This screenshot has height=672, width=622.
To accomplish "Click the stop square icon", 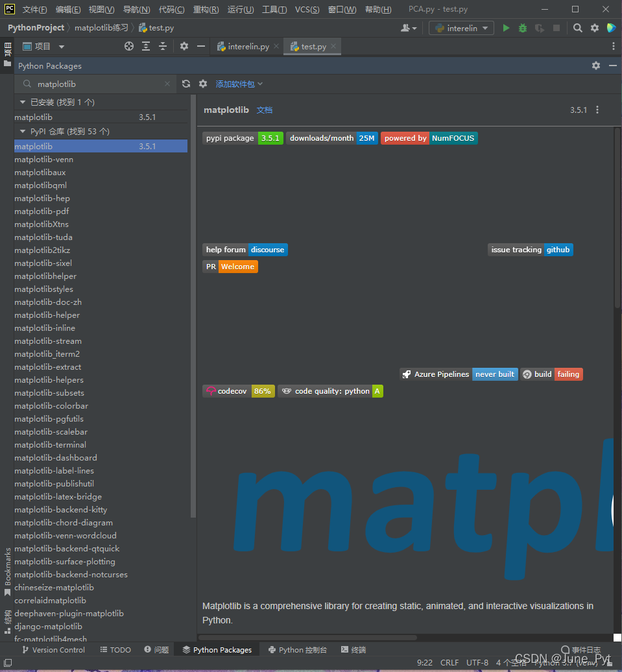I will [x=556, y=28].
